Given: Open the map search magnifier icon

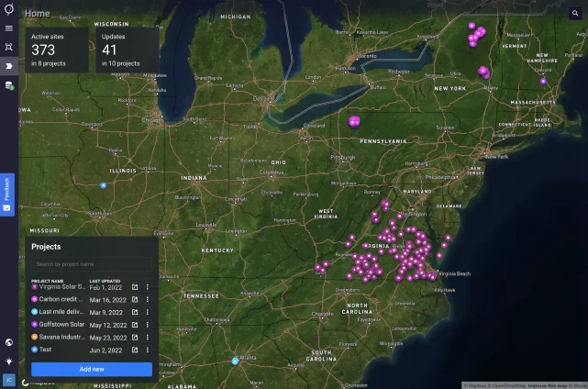Looking at the screenshot, I should (x=575, y=14).
